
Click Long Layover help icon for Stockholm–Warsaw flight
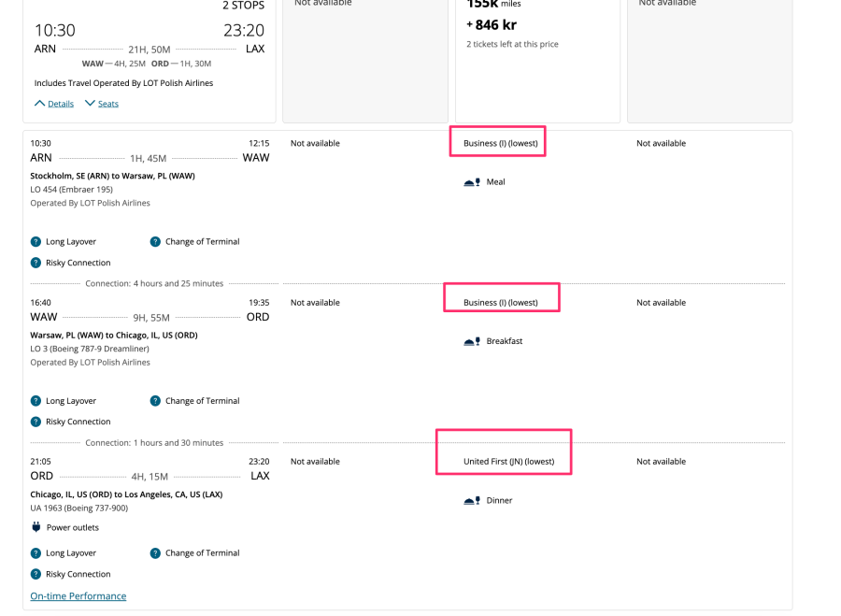point(36,241)
